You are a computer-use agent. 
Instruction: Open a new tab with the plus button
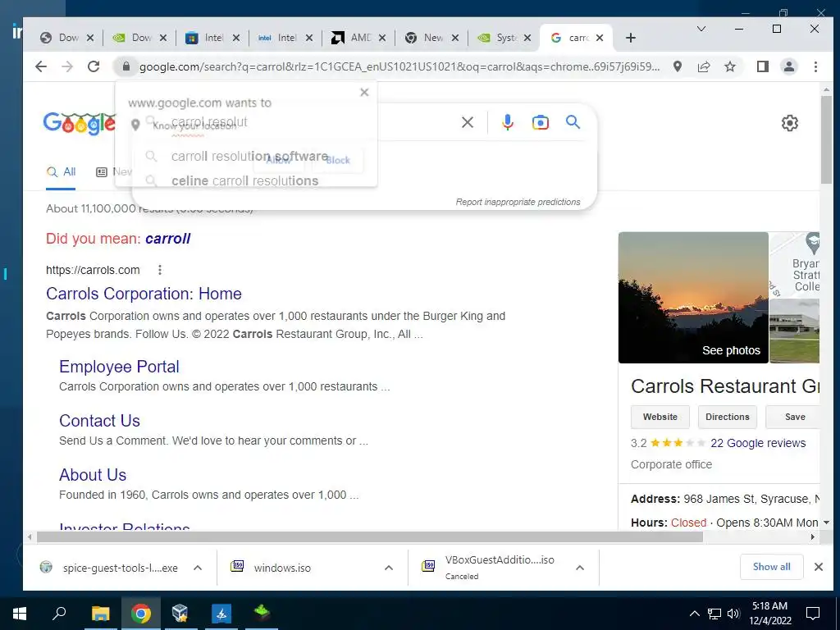[631, 38]
